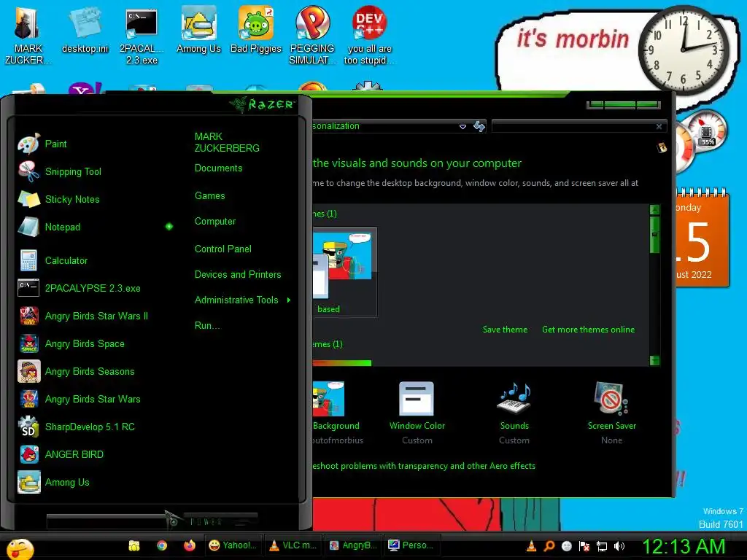Switch to VLC media player taskbar window
Viewport: 747px width, 560px height.
[x=293, y=545]
